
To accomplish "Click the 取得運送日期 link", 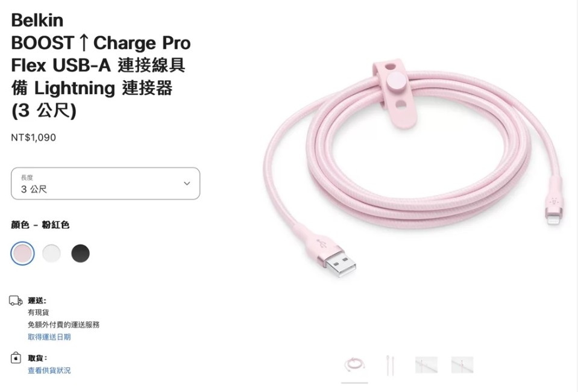I will point(49,337).
